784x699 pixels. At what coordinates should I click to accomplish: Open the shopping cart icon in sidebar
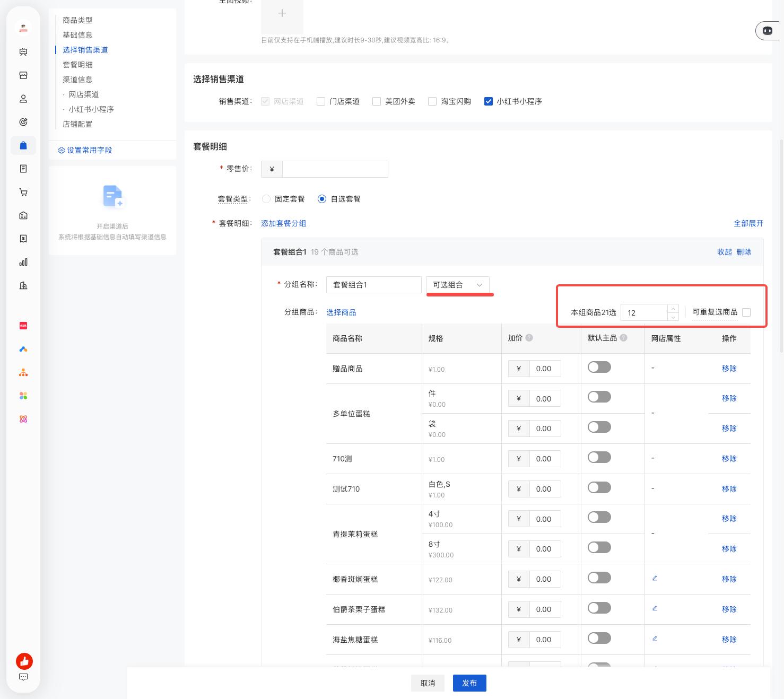coord(23,192)
